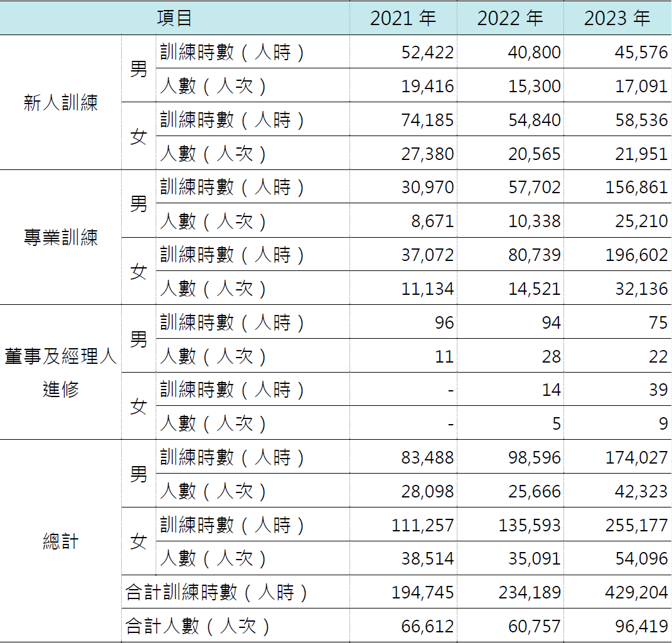Image resolution: width=672 pixels, height=643 pixels.
Task: Select the value 10,338
Action: coord(534,221)
